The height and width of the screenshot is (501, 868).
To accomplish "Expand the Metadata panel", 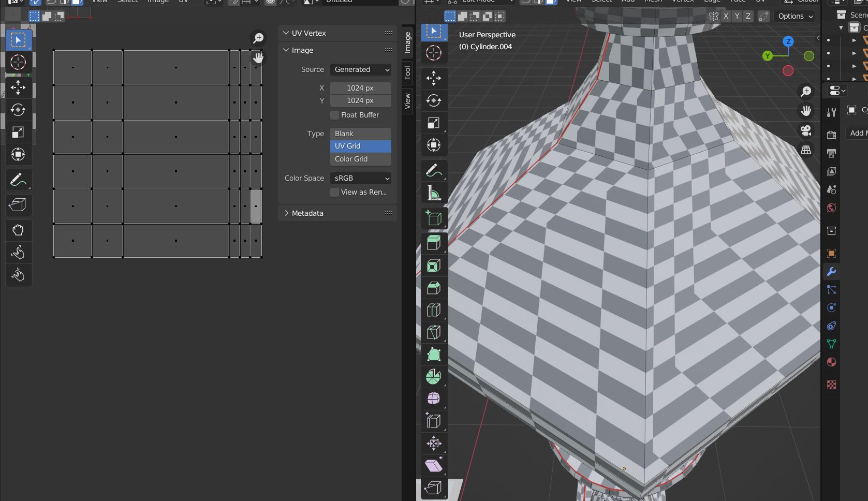I will (286, 213).
